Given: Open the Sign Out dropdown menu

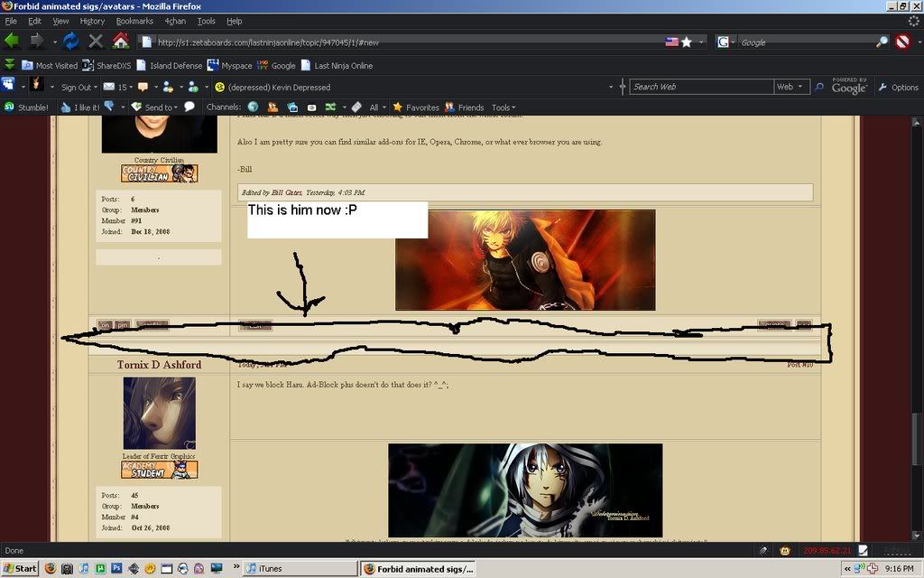Looking at the screenshot, I should tap(78, 88).
